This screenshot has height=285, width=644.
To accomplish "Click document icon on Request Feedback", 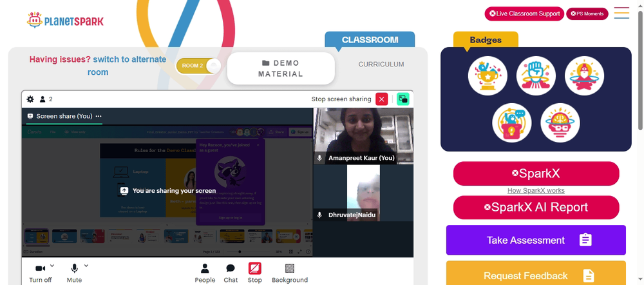I will coord(589,275).
